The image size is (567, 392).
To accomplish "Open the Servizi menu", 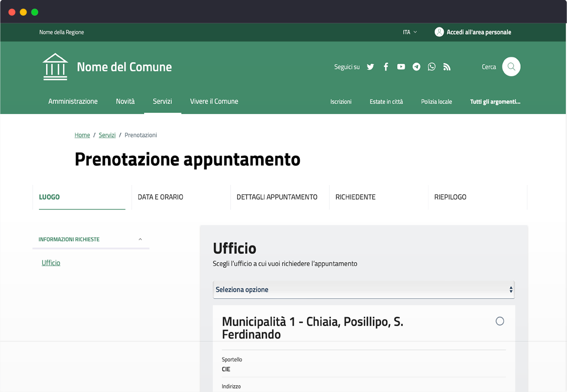I will click(162, 101).
